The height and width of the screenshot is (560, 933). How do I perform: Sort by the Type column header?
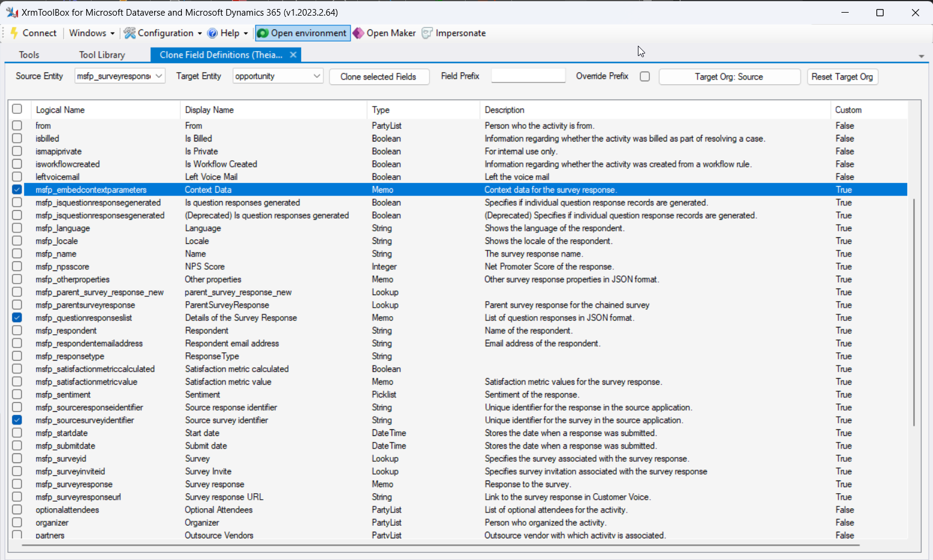(x=423, y=110)
